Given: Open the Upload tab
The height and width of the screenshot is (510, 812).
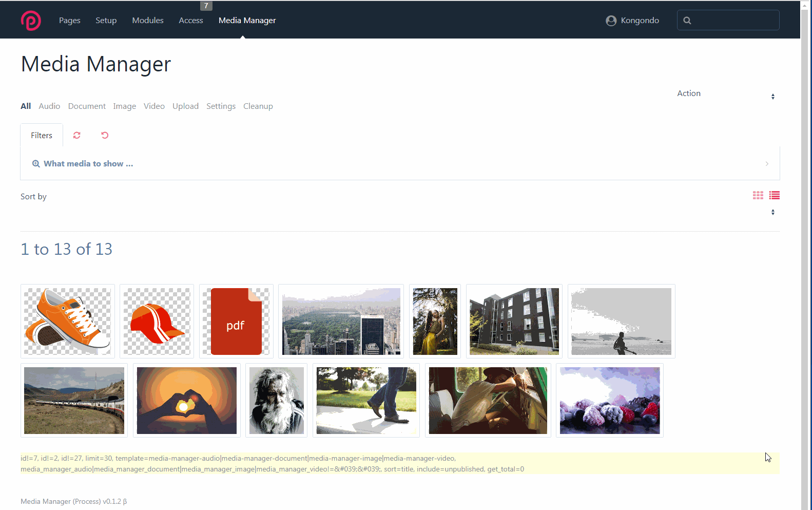Looking at the screenshot, I should tap(185, 106).
